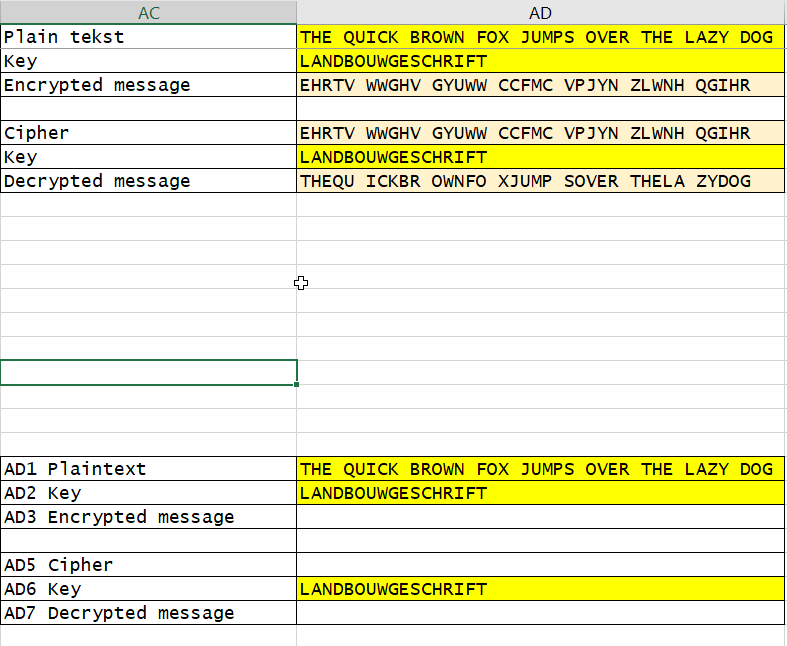Select the cipher text cell beside 'Cipher' label
This screenshot has height=646, width=787.
pyautogui.click(x=541, y=133)
